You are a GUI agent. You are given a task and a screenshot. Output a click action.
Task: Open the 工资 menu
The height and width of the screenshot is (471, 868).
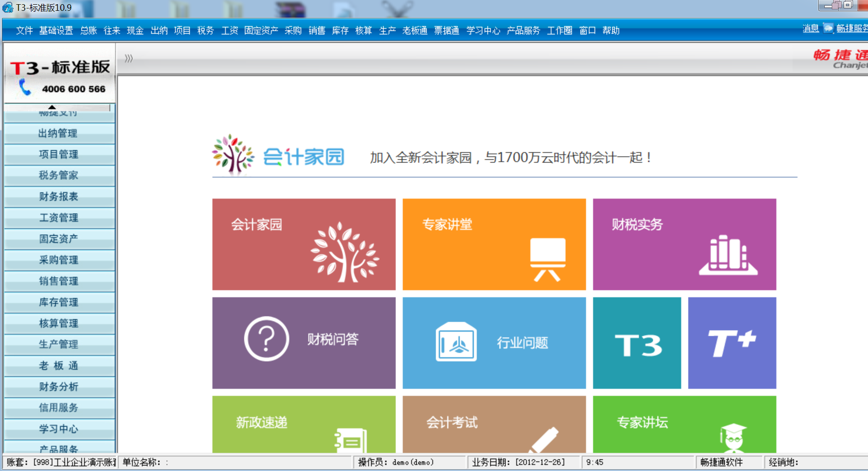pyautogui.click(x=229, y=31)
